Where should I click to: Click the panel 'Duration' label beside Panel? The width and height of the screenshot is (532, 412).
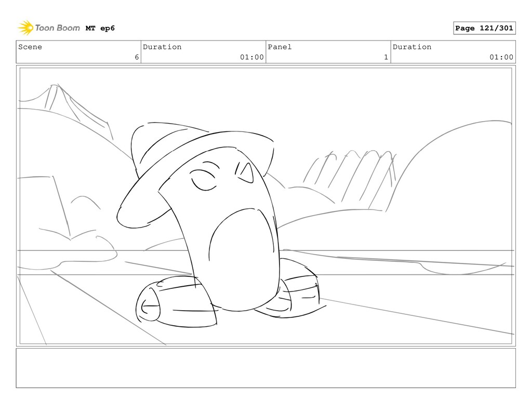412,47
